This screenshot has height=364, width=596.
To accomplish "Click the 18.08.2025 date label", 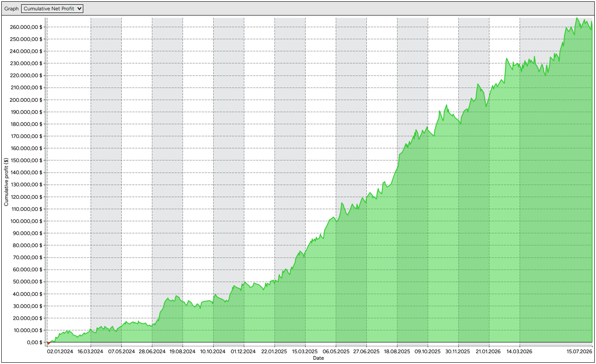I will point(397,351).
